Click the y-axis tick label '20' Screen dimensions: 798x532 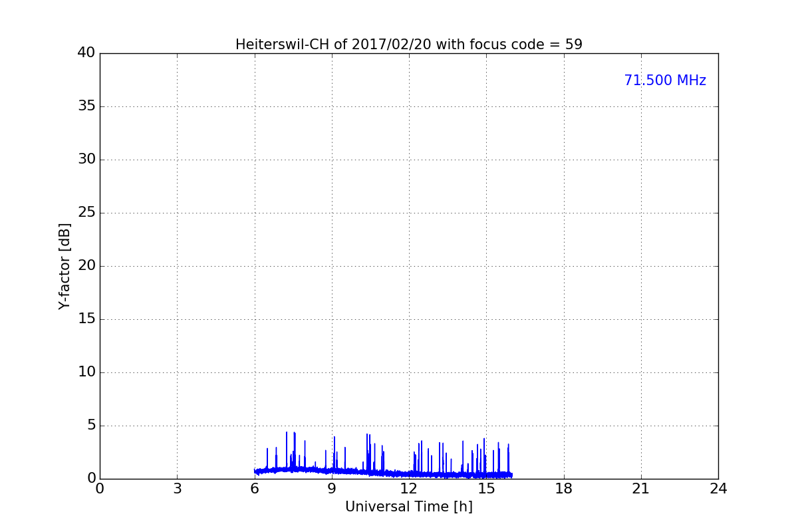coord(86,266)
